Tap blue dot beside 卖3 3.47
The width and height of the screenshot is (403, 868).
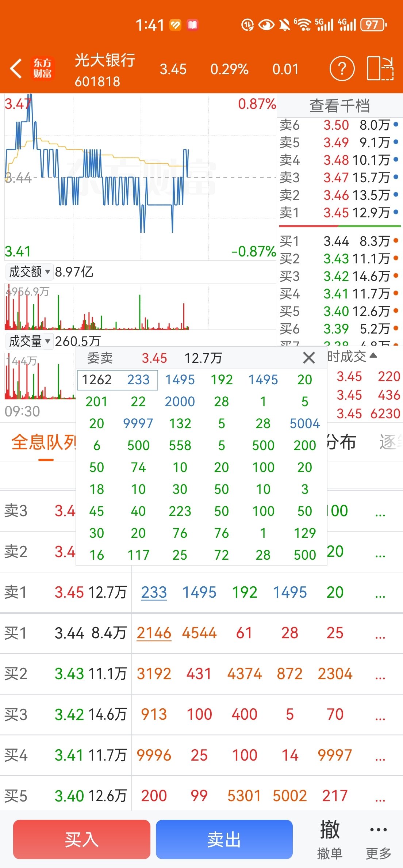point(396,177)
